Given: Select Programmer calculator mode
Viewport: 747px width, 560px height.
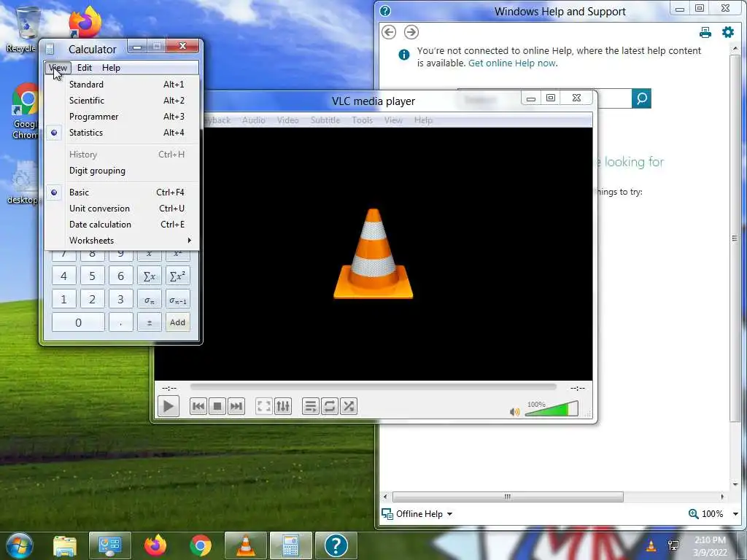Looking at the screenshot, I should click(122, 117).
